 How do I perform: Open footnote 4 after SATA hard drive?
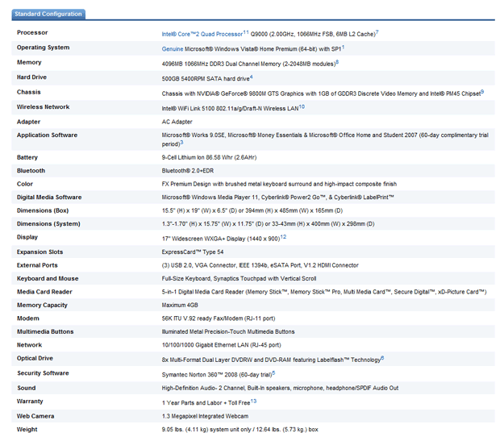click(252, 77)
